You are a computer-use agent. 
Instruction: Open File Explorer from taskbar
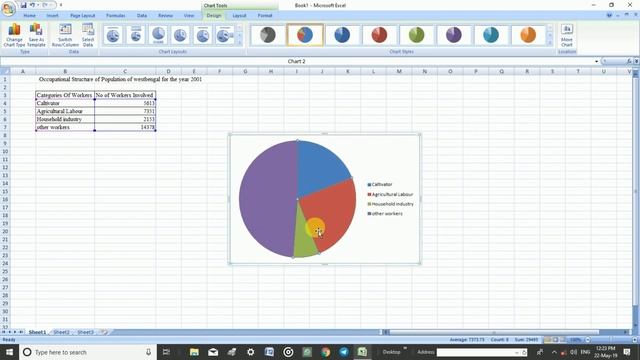(194, 352)
